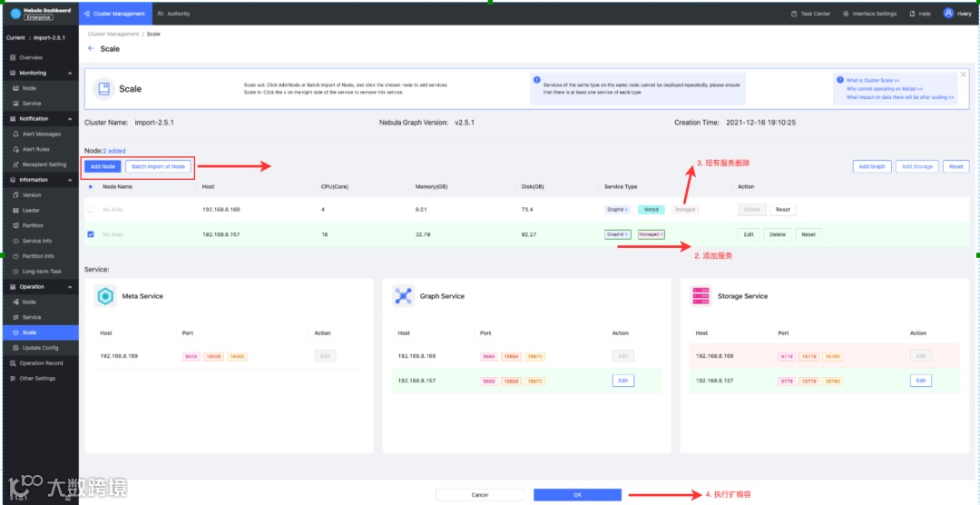The image size is (980, 505).
Task: Open 'What impact on data' link
Action: click(900, 97)
